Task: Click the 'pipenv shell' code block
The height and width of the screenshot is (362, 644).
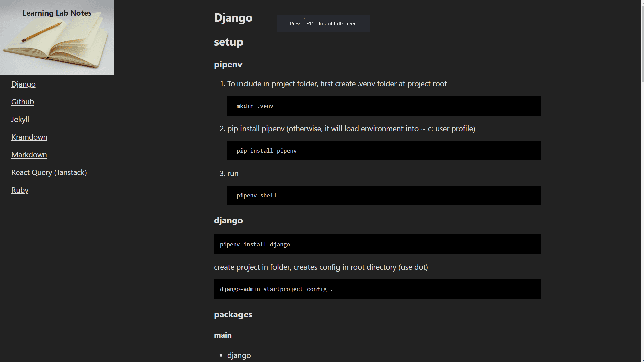Action: tap(384, 195)
